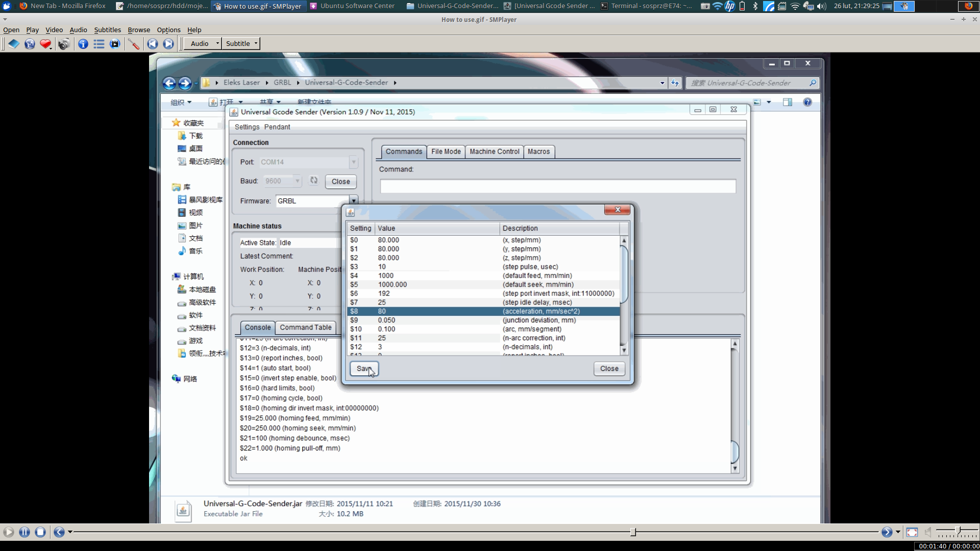Open the Subtitle track dropdown
This screenshot has height=551, width=980.
(242, 43)
